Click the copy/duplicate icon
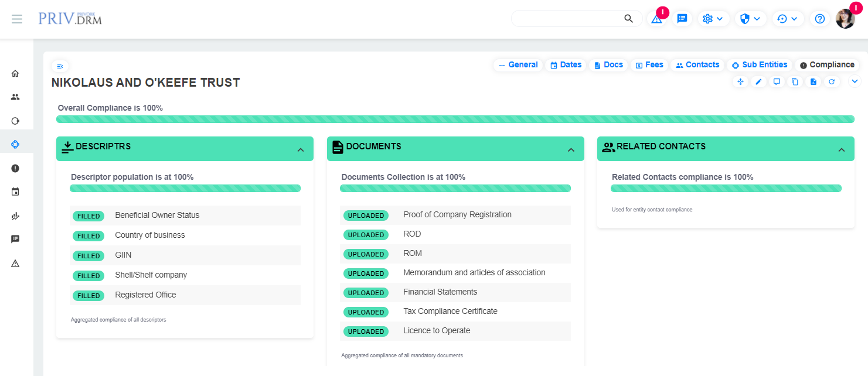Image resolution: width=868 pixels, height=376 pixels. 795,82
